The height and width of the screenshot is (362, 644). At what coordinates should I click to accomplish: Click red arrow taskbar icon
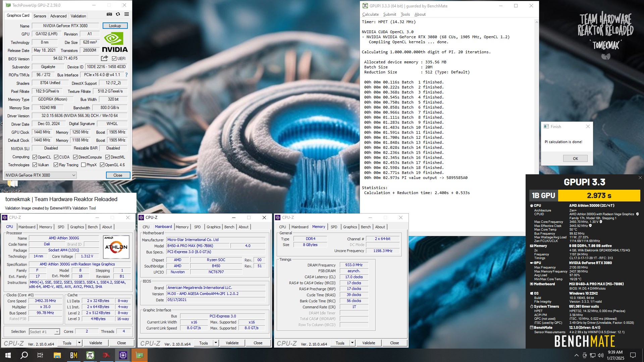(x=106, y=355)
